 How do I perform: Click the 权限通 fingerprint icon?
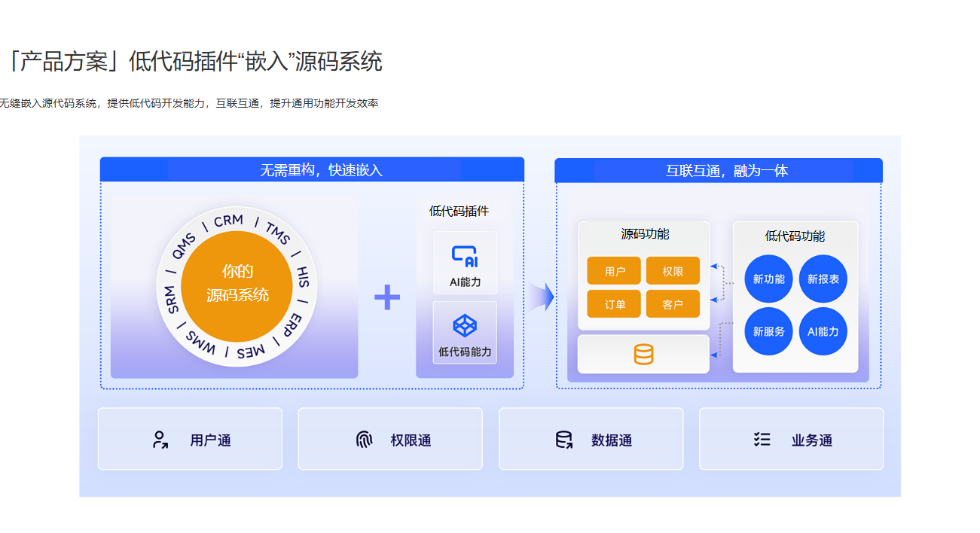(x=365, y=440)
